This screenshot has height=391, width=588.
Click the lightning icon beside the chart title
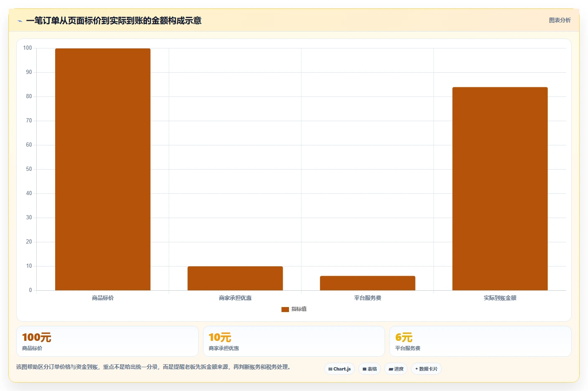tap(20, 21)
